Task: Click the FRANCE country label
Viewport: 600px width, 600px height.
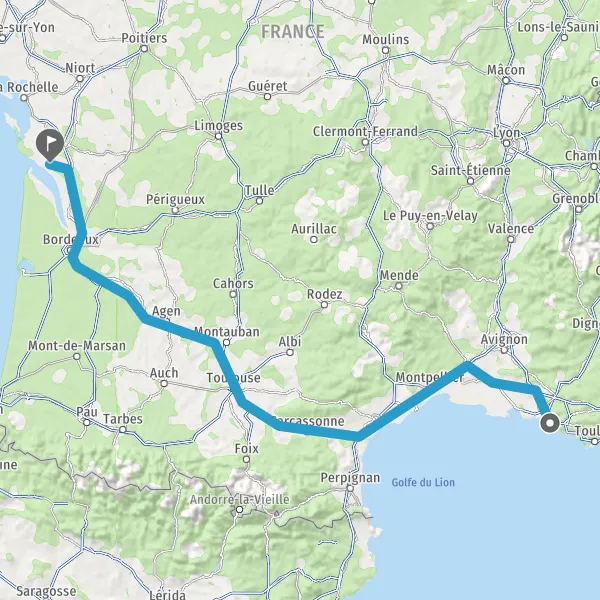Action: point(293,31)
